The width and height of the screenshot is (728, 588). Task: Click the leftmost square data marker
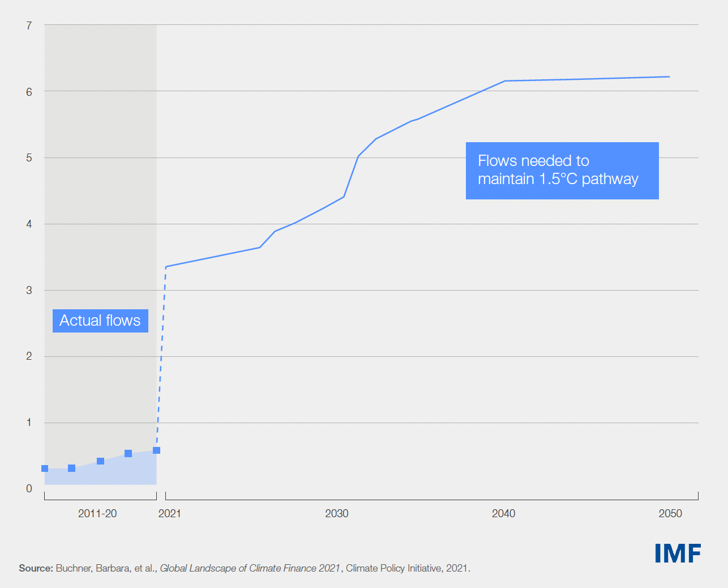click(x=45, y=468)
